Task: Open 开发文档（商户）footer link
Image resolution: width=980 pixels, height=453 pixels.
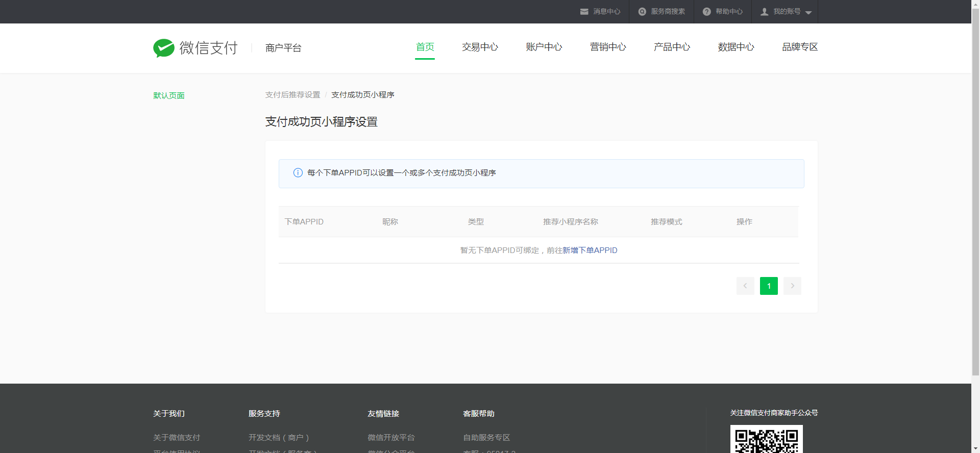Action: click(x=279, y=438)
